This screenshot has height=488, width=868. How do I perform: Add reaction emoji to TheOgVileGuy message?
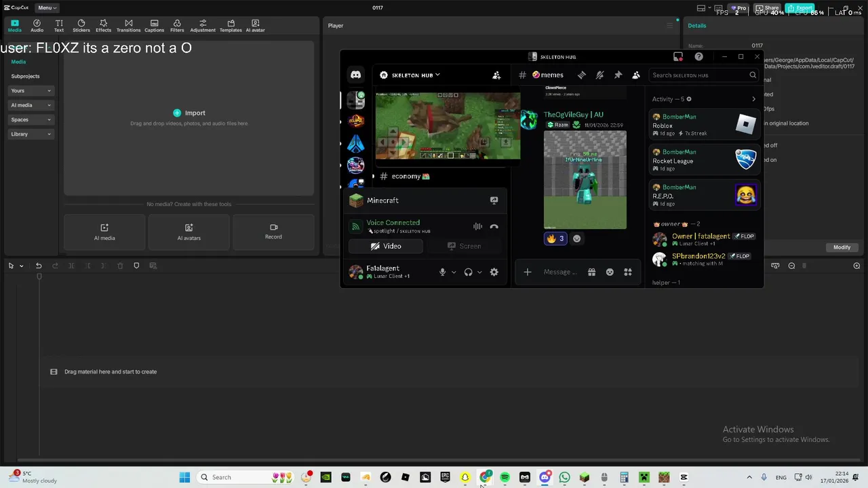click(x=576, y=239)
